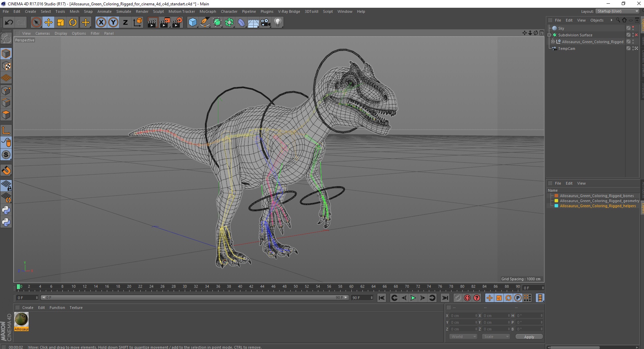
Task: Open the Floor environment objects icon
Action: 254,23
